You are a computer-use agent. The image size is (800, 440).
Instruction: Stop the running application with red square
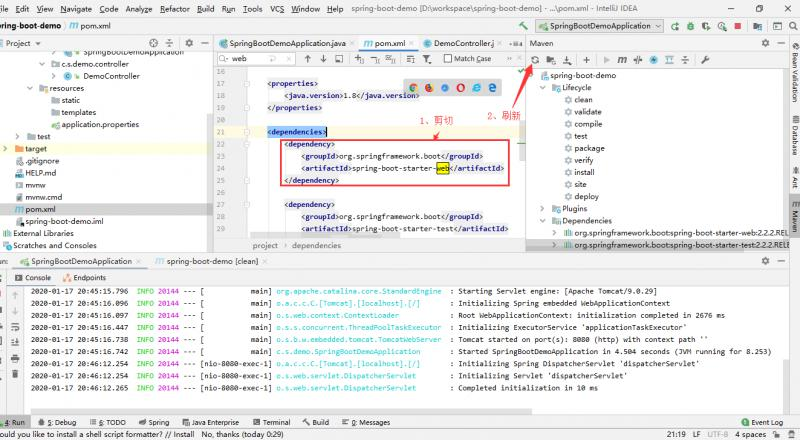(x=738, y=26)
